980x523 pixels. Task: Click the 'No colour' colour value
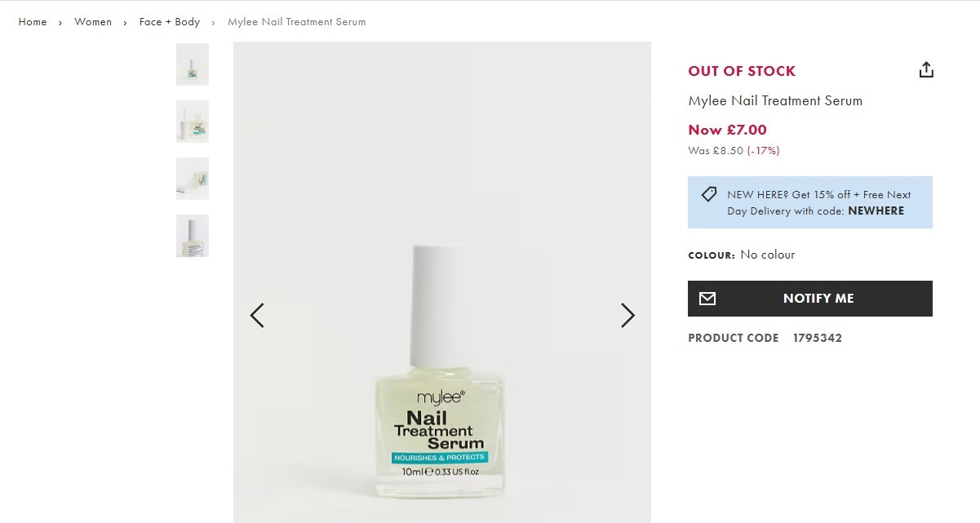[767, 255]
